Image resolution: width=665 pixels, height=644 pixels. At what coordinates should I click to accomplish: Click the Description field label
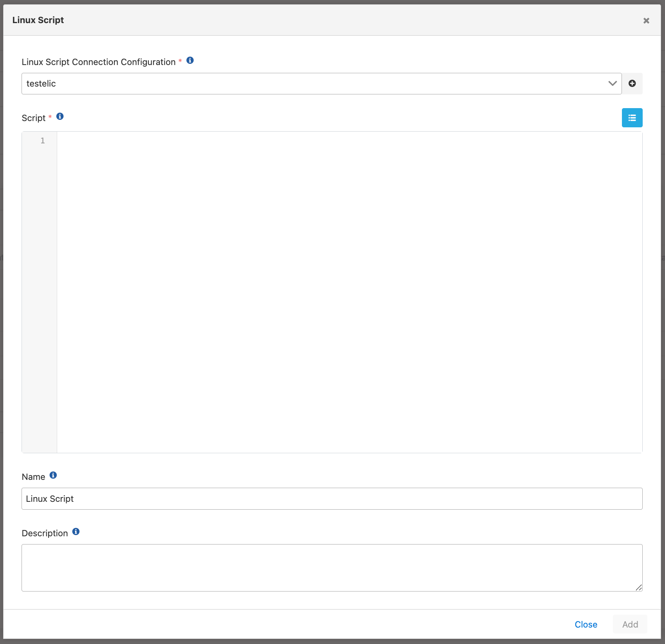[45, 534]
